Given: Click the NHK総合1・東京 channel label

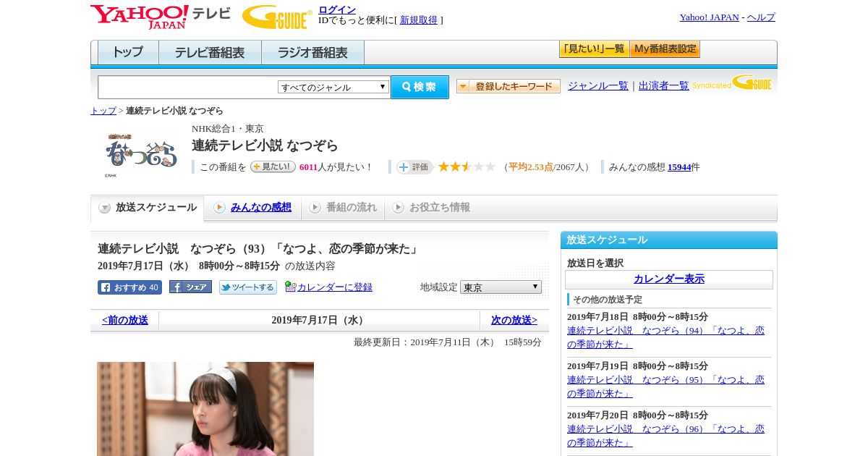Looking at the screenshot, I should (228, 129).
